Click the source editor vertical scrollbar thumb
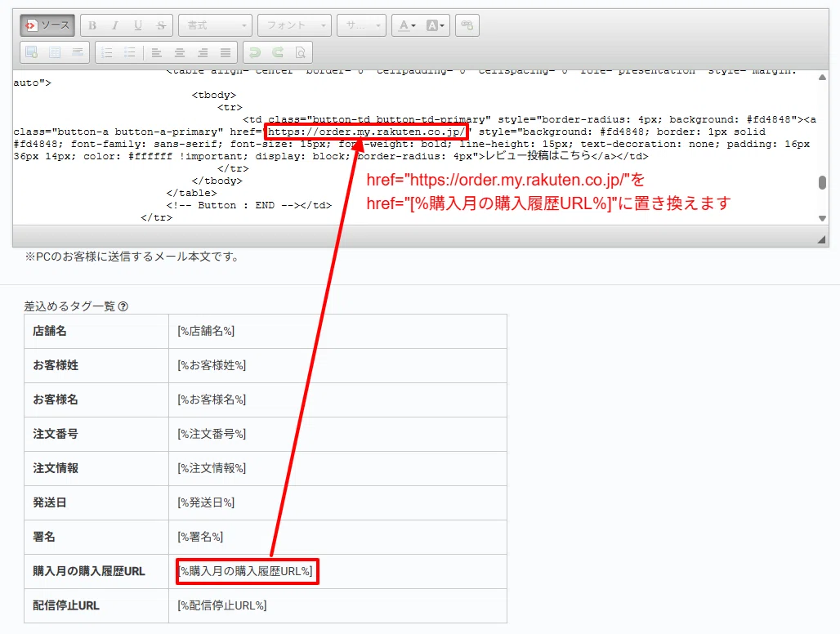Viewport: 840px width, 634px height. pos(822,182)
